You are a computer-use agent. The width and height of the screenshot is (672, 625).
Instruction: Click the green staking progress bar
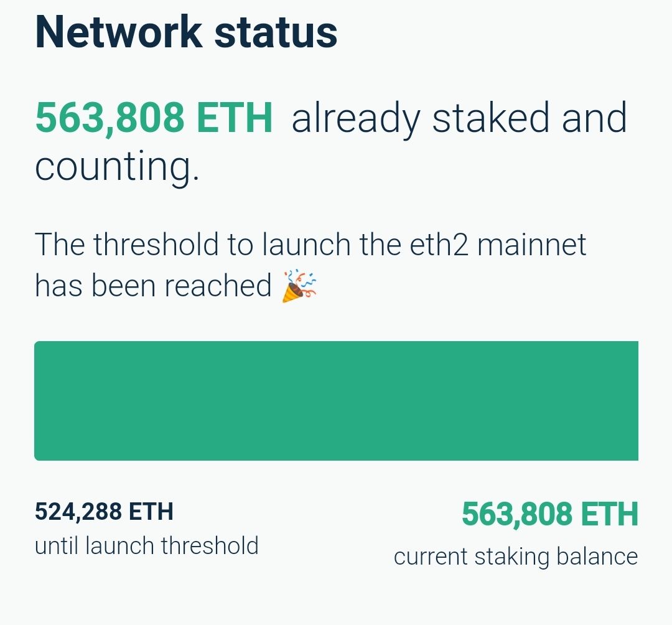[336, 401]
